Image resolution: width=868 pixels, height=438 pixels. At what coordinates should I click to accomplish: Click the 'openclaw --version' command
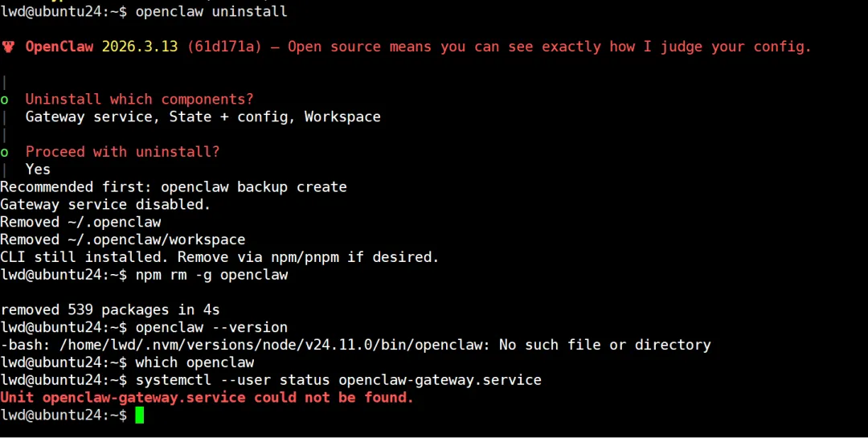[x=211, y=327]
